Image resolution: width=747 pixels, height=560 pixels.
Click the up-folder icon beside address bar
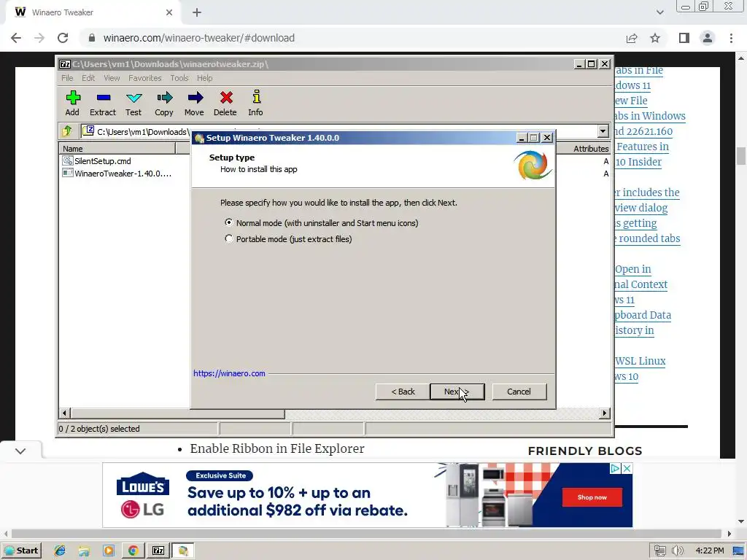66,131
